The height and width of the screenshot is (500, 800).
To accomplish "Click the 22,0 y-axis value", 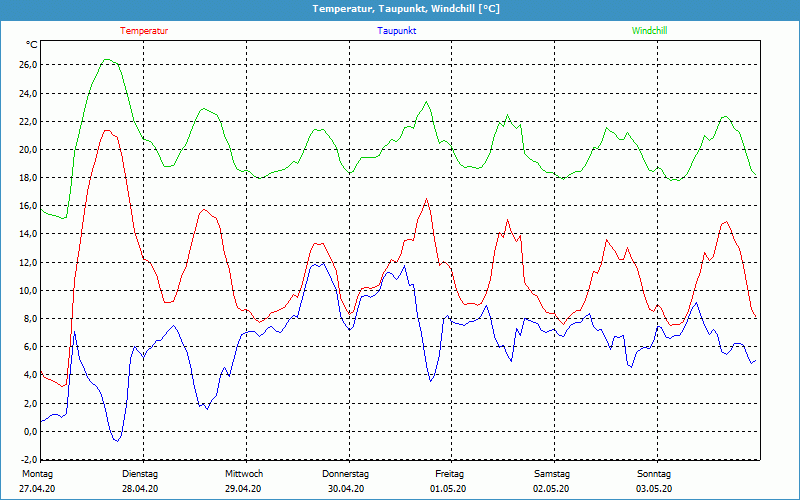I will pos(29,121).
